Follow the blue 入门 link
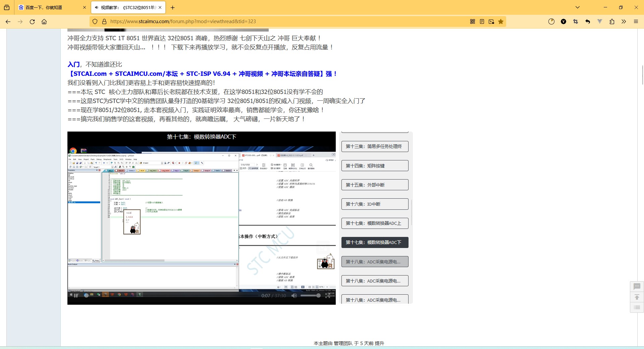 coord(73,64)
